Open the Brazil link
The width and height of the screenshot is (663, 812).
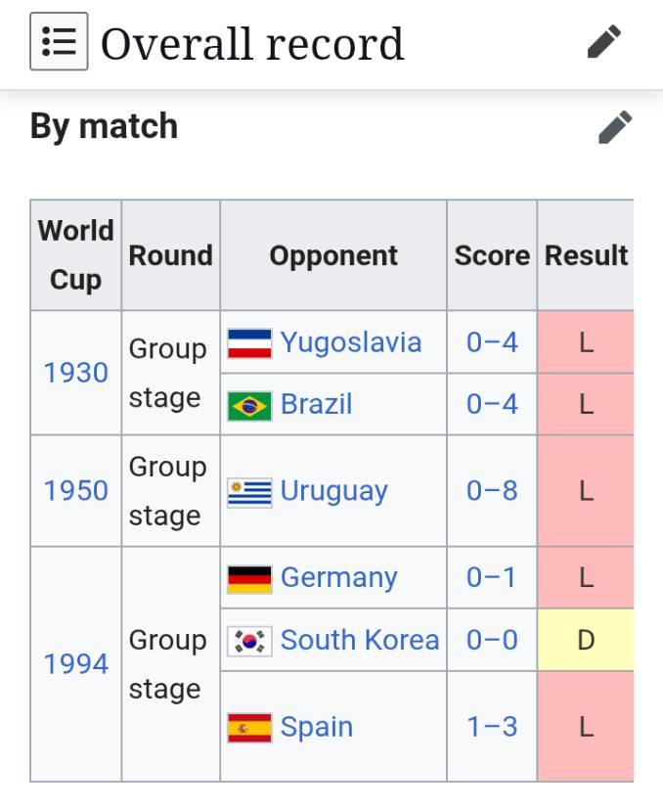[316, 404]
